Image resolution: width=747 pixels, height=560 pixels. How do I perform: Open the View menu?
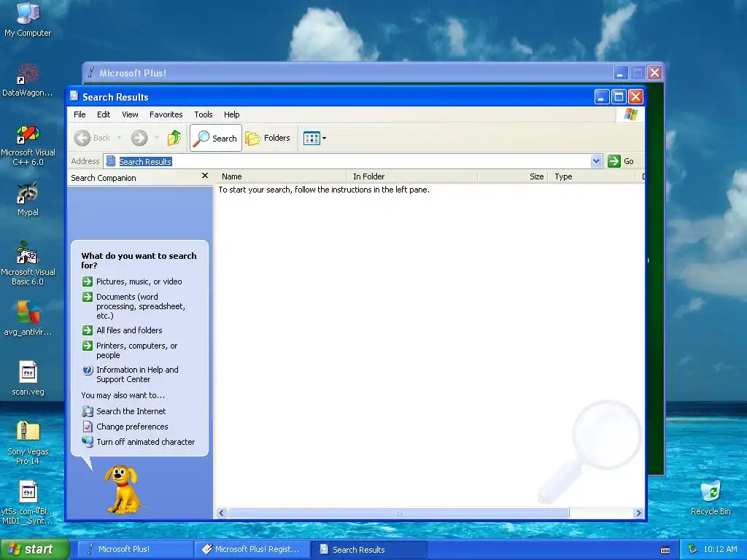click(x=130, y=114)
